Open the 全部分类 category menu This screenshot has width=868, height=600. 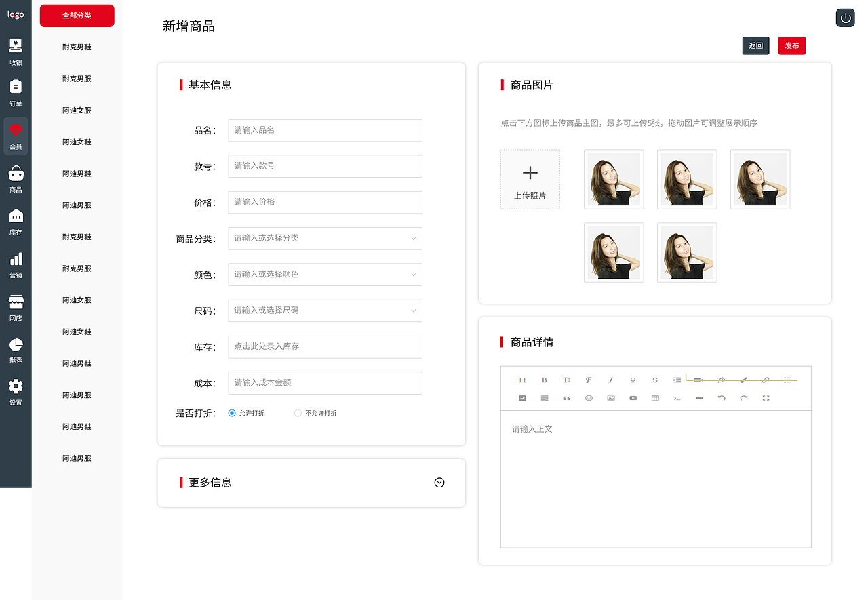tap(77, 15)
